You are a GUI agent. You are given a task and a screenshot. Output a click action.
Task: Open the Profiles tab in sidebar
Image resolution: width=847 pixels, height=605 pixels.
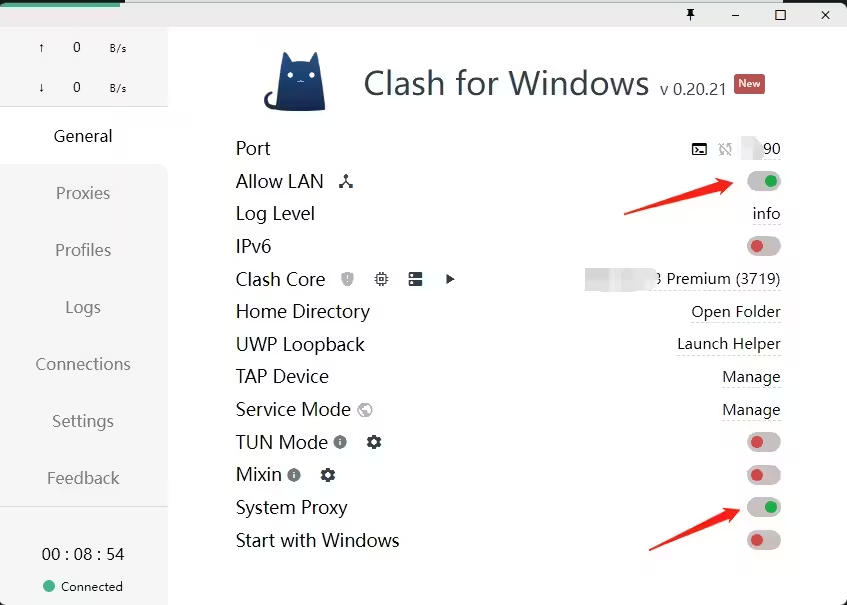tap(83, 250)
